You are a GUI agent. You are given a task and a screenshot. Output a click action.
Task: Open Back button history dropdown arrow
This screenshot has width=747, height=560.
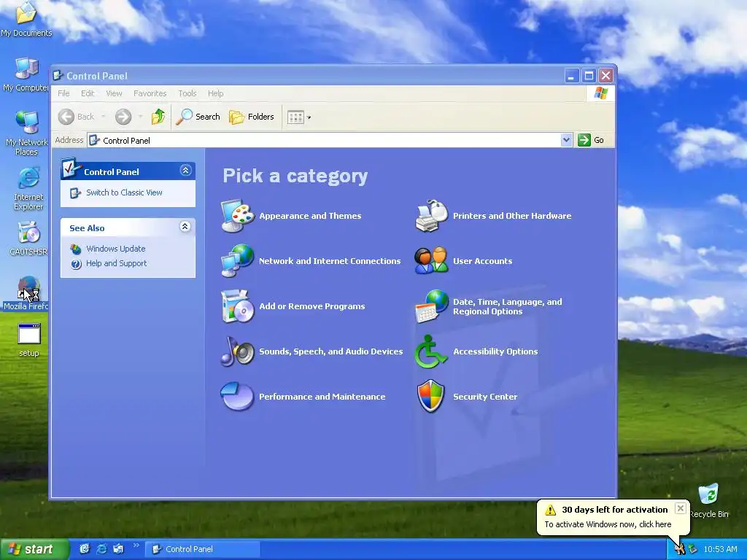click(x=104, y=117)
